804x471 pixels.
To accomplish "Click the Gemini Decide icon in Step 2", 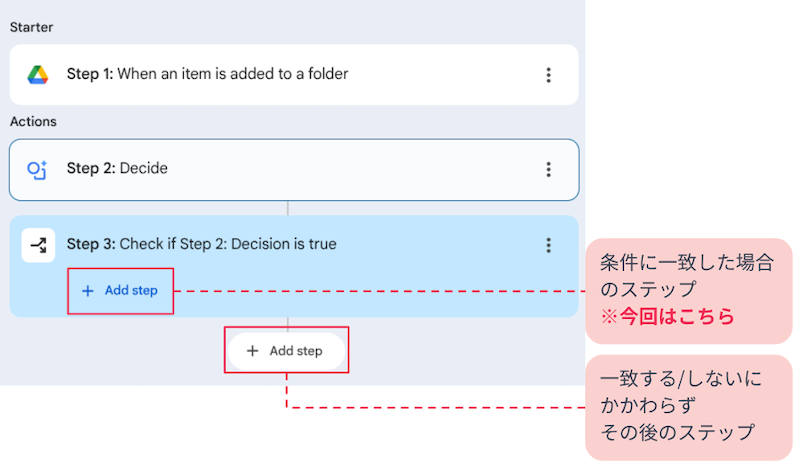I will coord(37,170).
